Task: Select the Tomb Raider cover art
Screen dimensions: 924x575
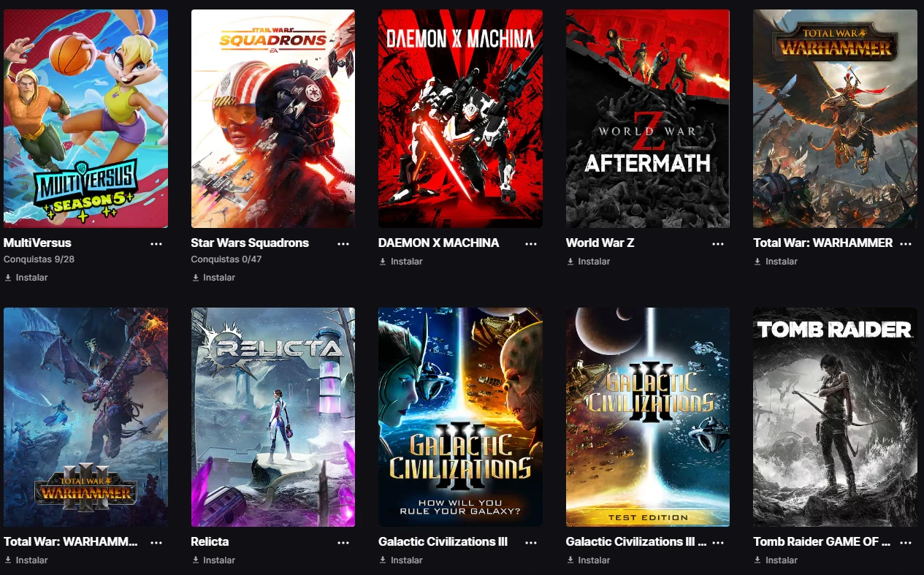Action: click(x=835, y=417)
